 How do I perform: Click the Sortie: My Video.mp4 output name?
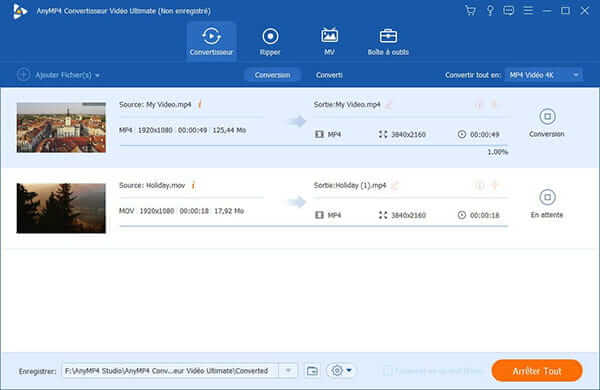pyautogui.click(x=347, y=104)
